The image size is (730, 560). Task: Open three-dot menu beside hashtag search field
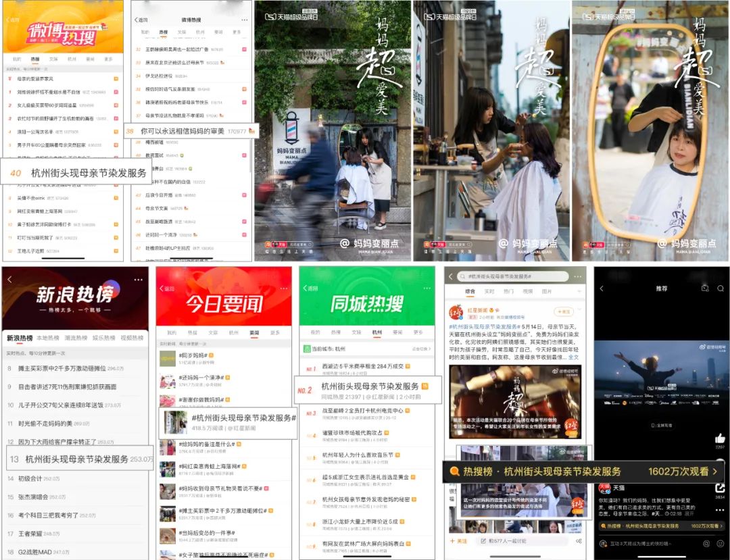click(x=578, y=276)
